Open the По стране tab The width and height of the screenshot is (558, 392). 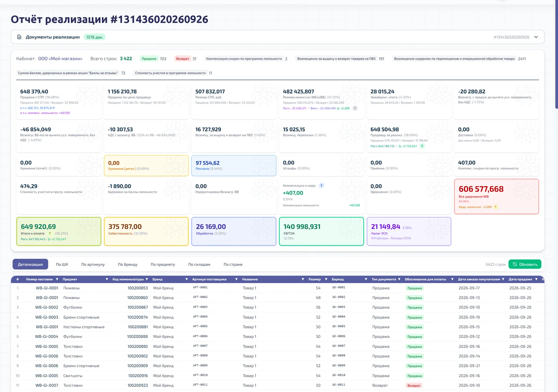point(233,264)
